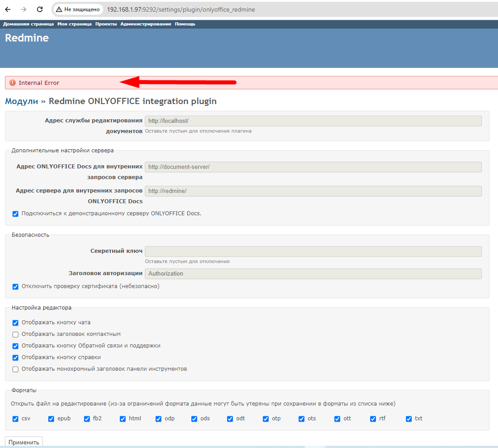Click the browser forward arrow

[24, 9]
